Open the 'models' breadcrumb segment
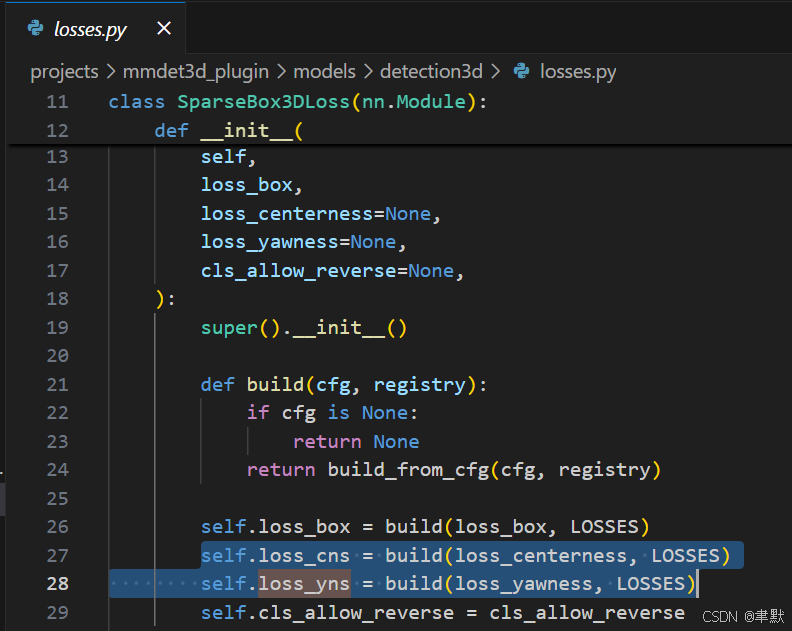The image size is (792, 631). pyautogui.click(x=325, y=72)
